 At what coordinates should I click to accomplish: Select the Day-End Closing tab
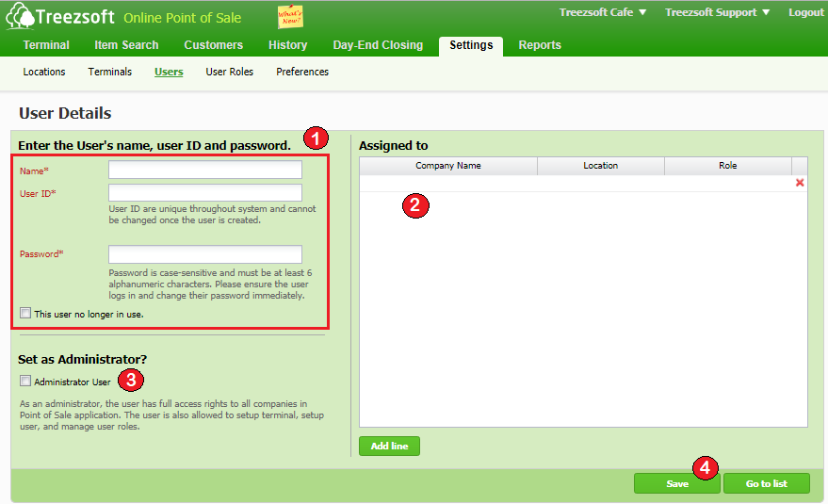coord(378,45)
